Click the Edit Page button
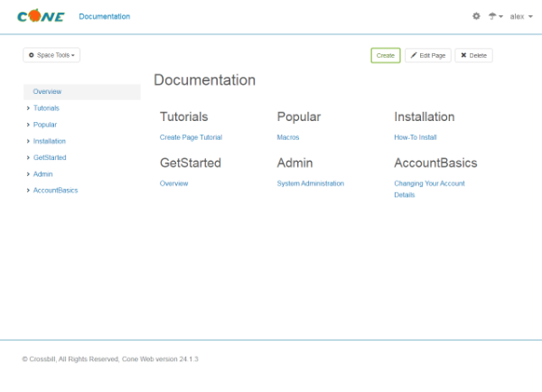This screenshot has height=392, width=542. (428, 56)
